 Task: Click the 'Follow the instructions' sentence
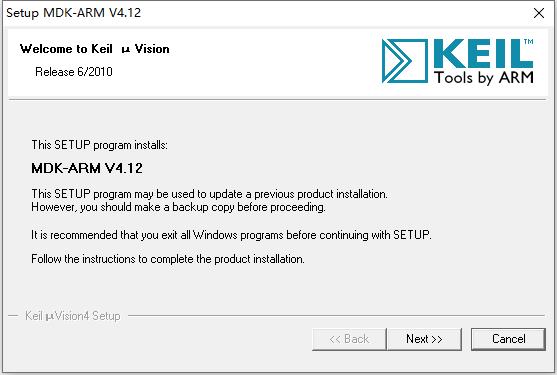point(168,259)
